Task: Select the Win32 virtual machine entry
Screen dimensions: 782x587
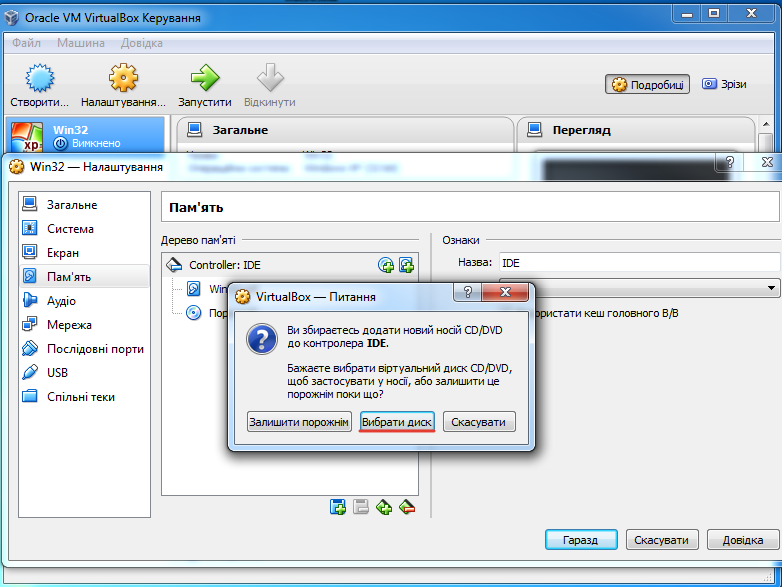Action: click(85, 136)
